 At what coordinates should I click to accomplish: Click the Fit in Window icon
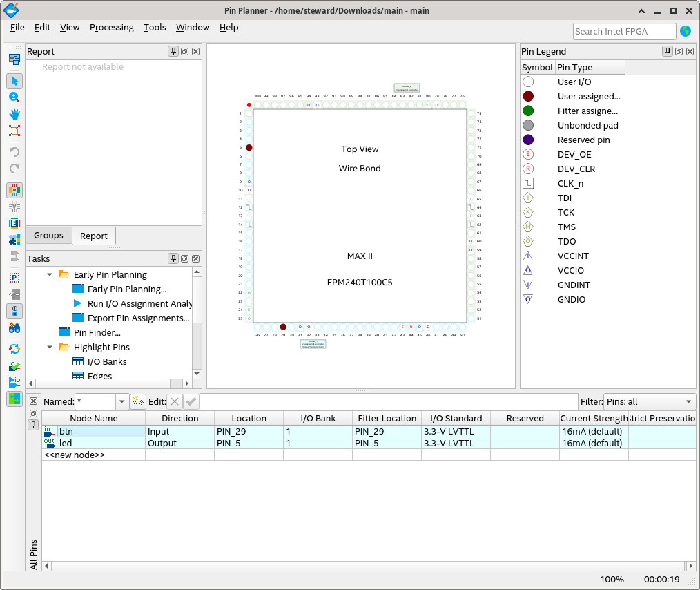[14, 131]
